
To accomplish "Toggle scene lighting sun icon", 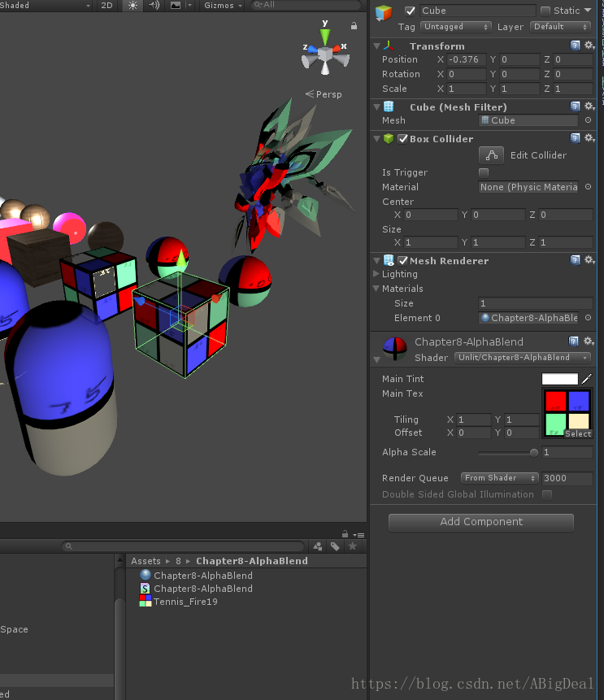I will (133, 6).
